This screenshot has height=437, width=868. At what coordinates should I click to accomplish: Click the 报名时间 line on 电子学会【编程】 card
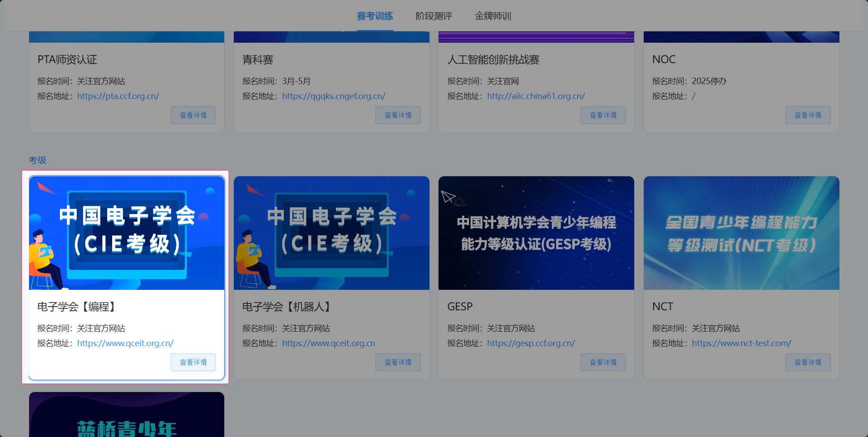click(81, 328)
